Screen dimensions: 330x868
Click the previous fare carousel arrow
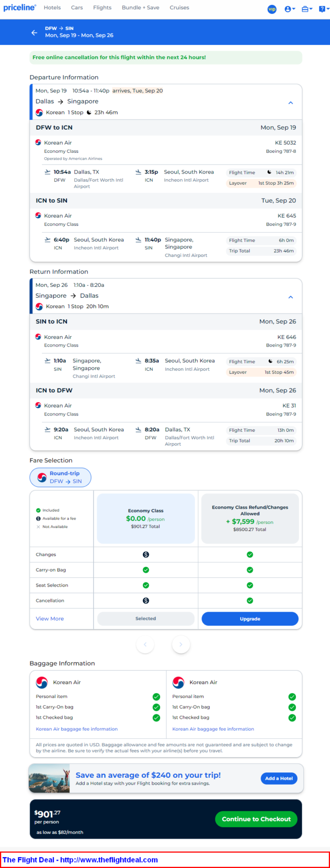pos(145,644)
